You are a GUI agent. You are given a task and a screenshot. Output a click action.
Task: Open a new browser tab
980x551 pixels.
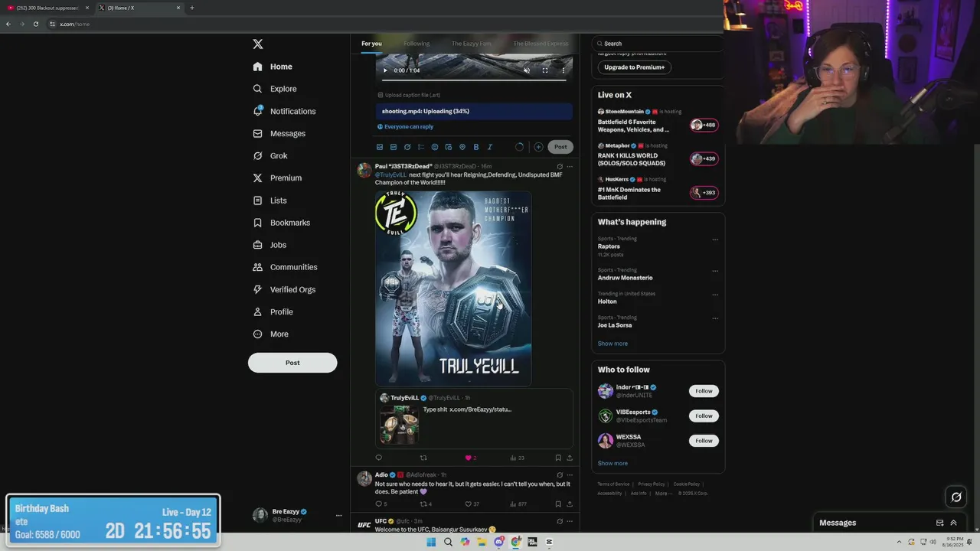click(191, 8)
